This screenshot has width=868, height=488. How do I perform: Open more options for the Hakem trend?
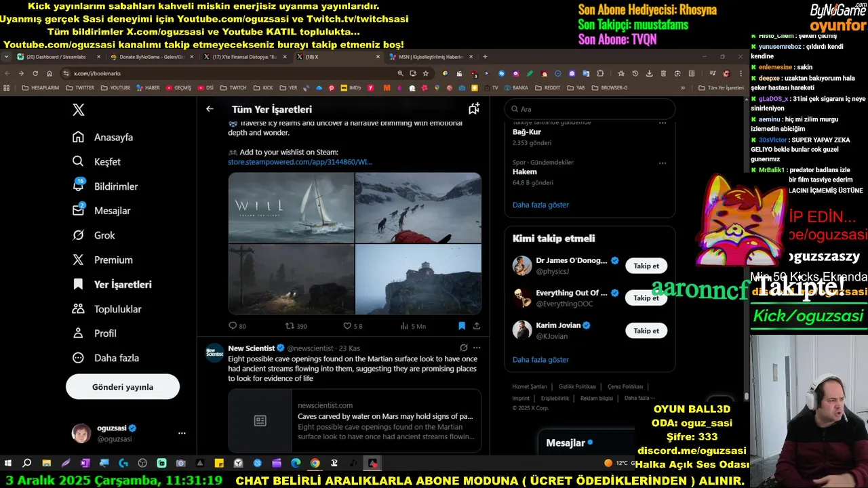click(663, 163)
